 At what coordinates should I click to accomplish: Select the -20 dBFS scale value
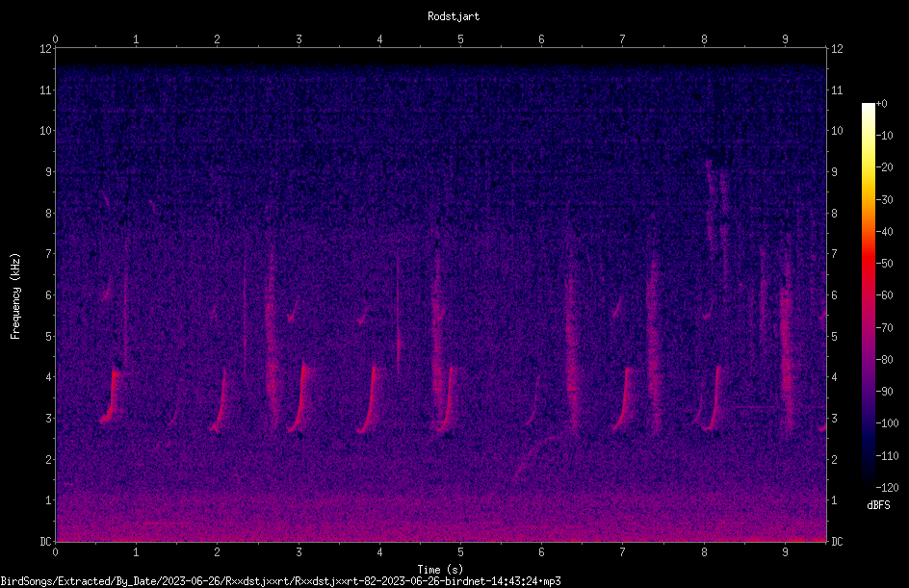tap(885, 167)
